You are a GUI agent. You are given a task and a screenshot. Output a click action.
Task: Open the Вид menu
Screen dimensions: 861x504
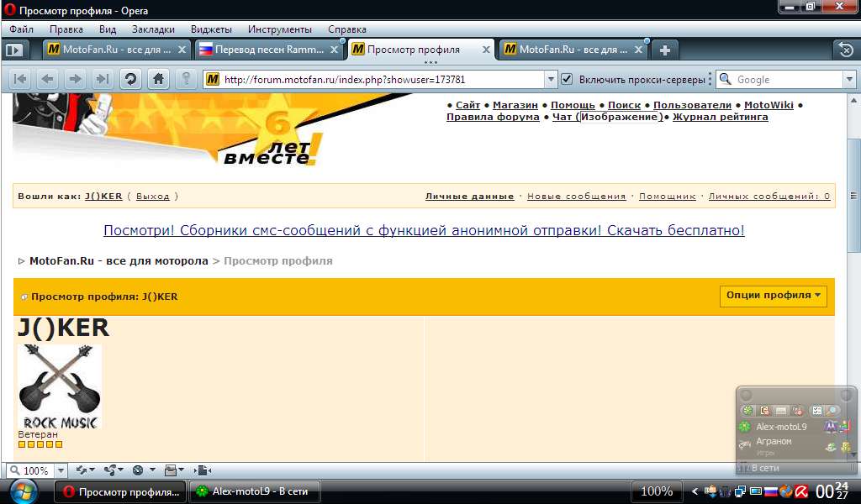(x=108, y=29)
